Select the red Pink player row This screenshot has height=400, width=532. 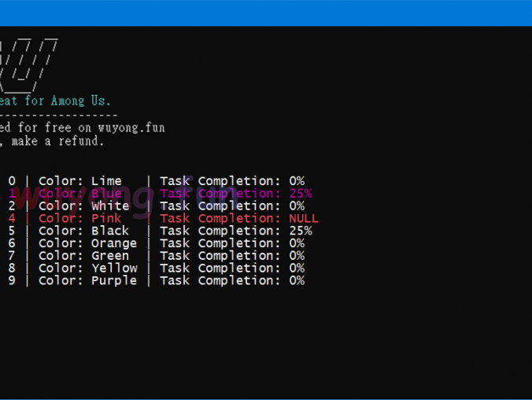click(x=156, y=219)
